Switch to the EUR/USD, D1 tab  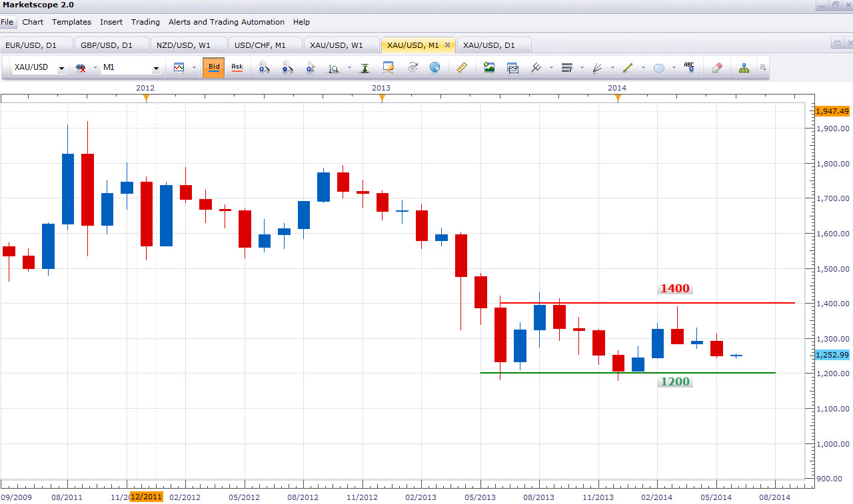coord(37,45)
